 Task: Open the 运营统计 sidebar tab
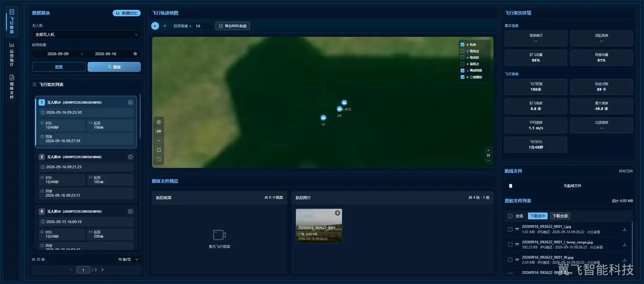[x=12, y=54]
